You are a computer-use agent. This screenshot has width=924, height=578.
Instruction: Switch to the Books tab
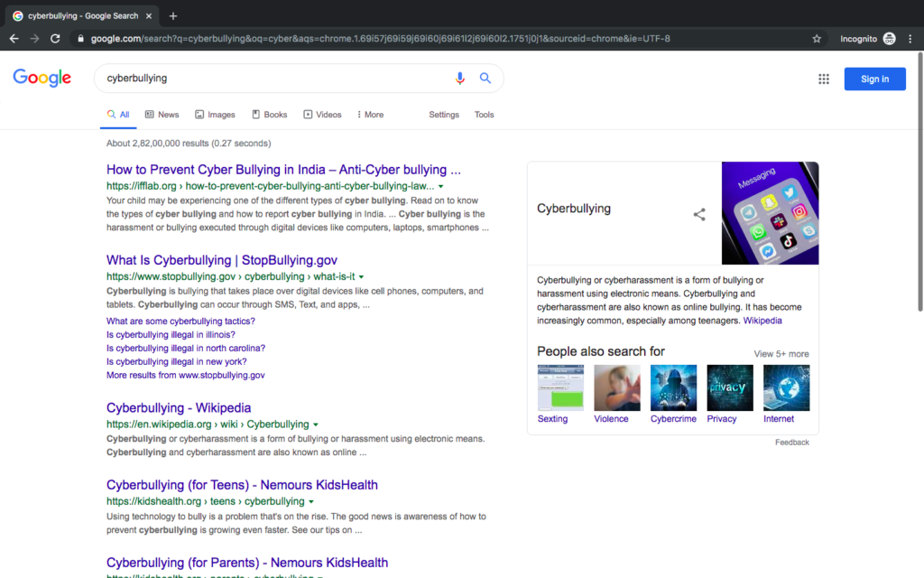pos(269,115)
